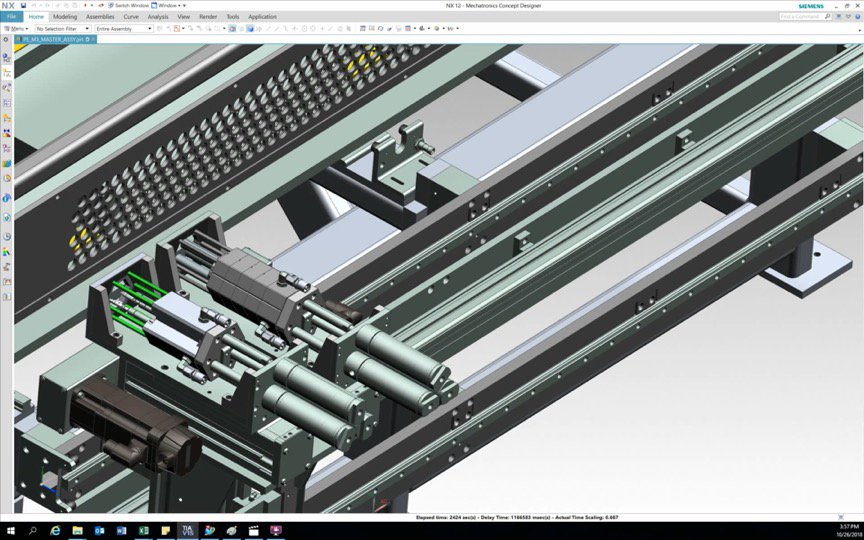Open the Curve tab
This screenshot has height=540, width=864.
(131, 17)
